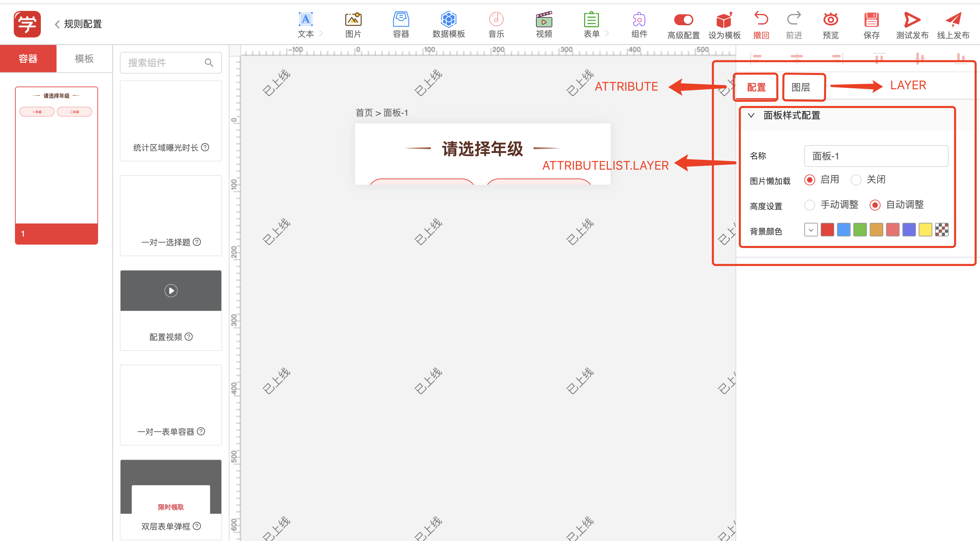The height and width of the screenshot is (541, 980).
Task: Add music via the 音乐 icon
Action: 496,19
